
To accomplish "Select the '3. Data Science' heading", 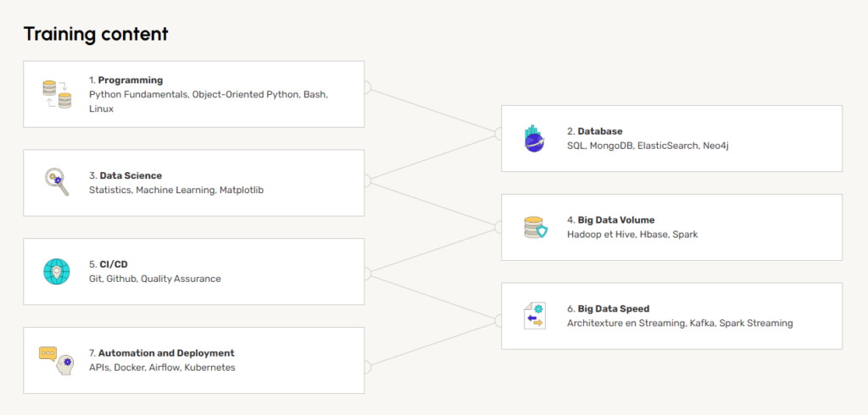I will tap(125, 176).
